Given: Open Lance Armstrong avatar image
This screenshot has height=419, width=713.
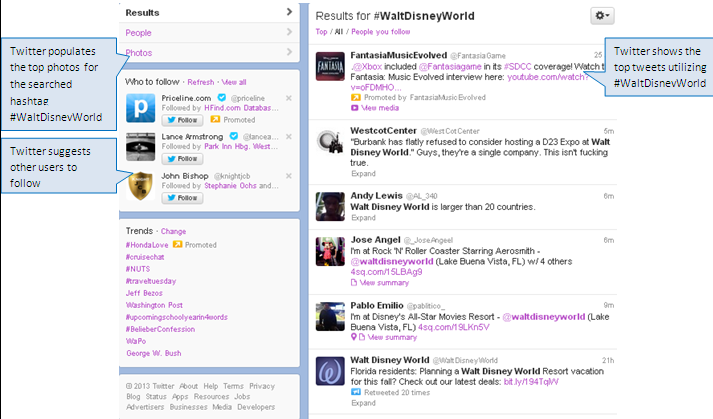Looking at the screenshot, I should point(141,147).
